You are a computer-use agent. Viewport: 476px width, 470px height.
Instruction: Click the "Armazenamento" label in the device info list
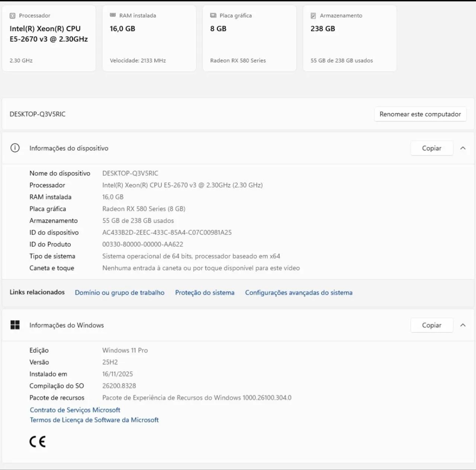[x=54, y=221]
